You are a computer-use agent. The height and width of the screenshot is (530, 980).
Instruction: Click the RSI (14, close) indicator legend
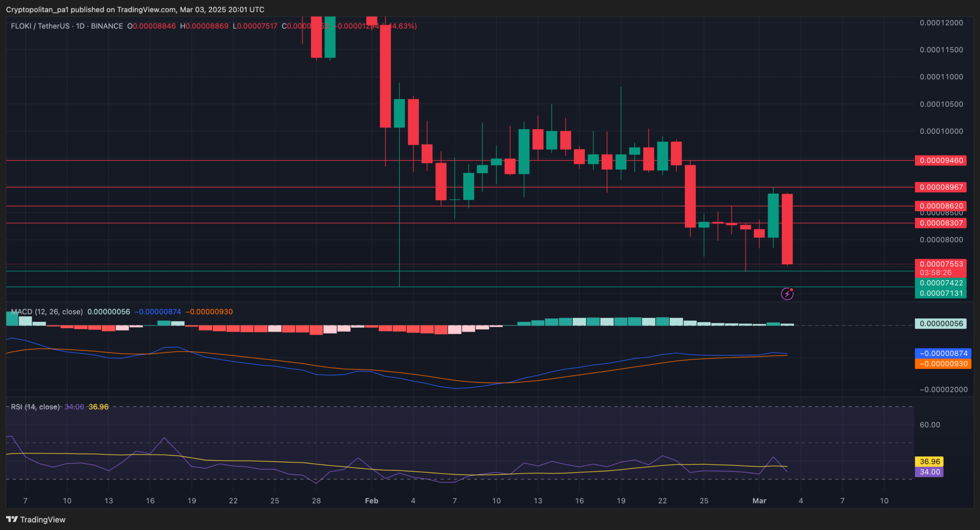coord(35,407)
